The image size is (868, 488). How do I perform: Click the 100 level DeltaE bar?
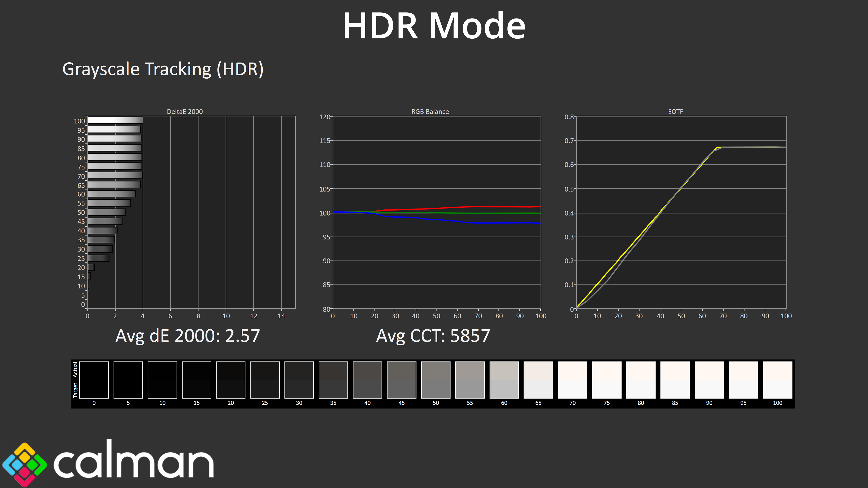point(115,120)
